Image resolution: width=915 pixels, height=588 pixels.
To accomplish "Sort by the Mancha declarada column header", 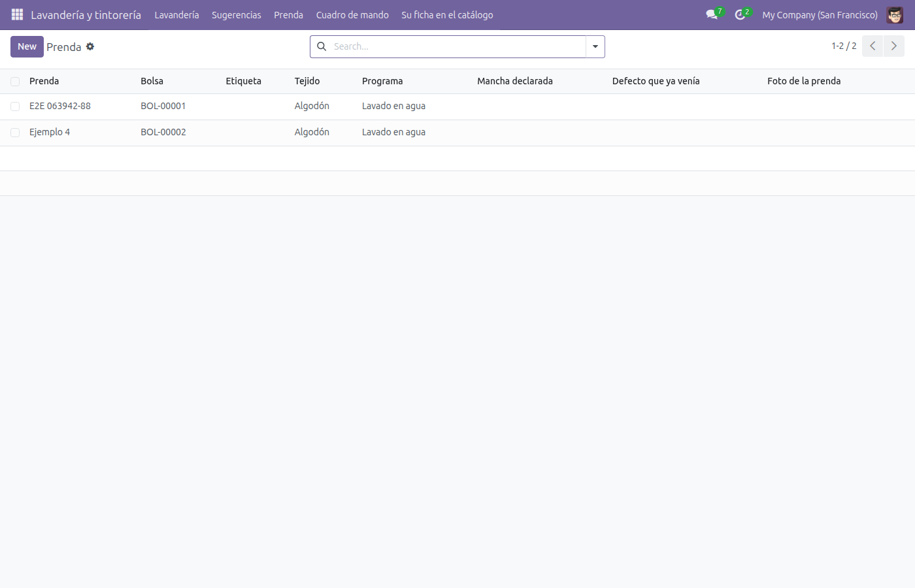I will click(515, 81).
